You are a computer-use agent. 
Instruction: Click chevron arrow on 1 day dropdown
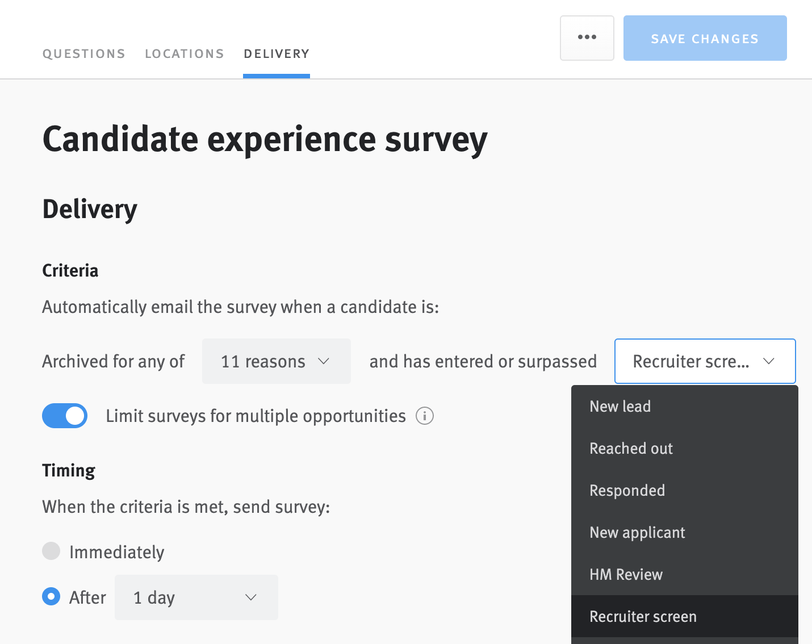click(x=251, y=597)
